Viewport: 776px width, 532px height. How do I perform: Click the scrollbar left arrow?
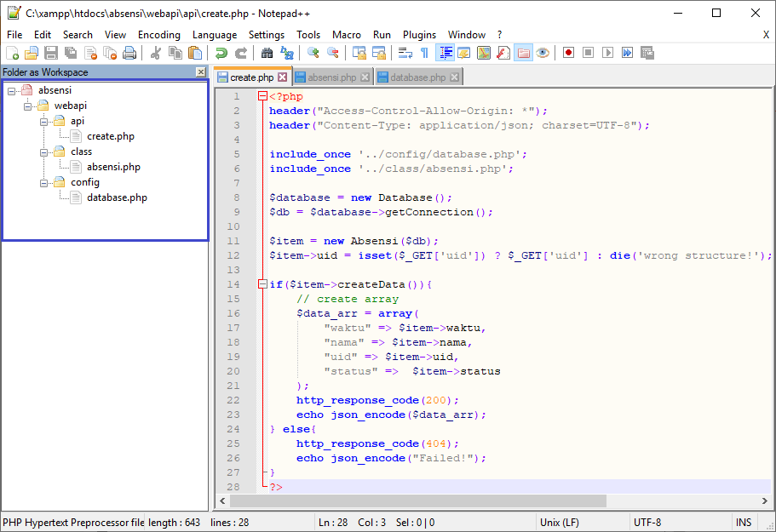coord(222,501)
